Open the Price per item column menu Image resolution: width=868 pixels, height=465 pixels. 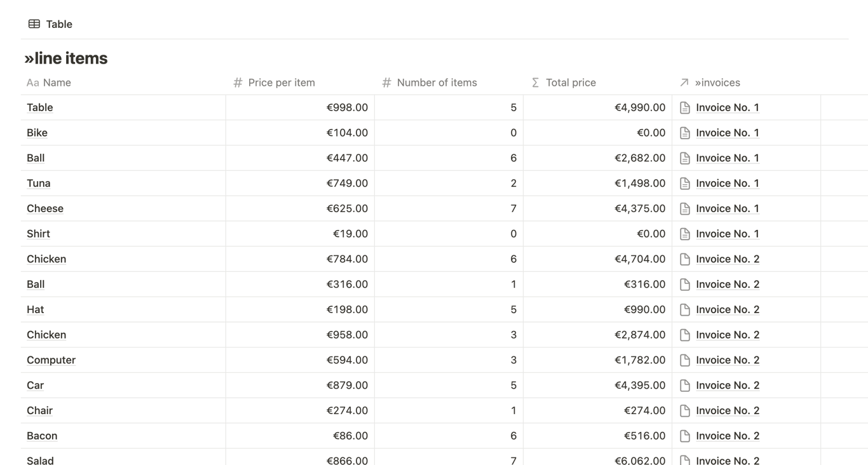[x=281, y=83]
